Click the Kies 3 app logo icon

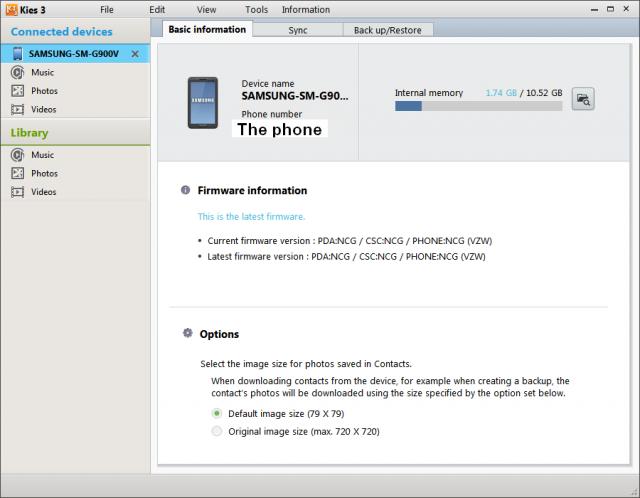(11, 9)
